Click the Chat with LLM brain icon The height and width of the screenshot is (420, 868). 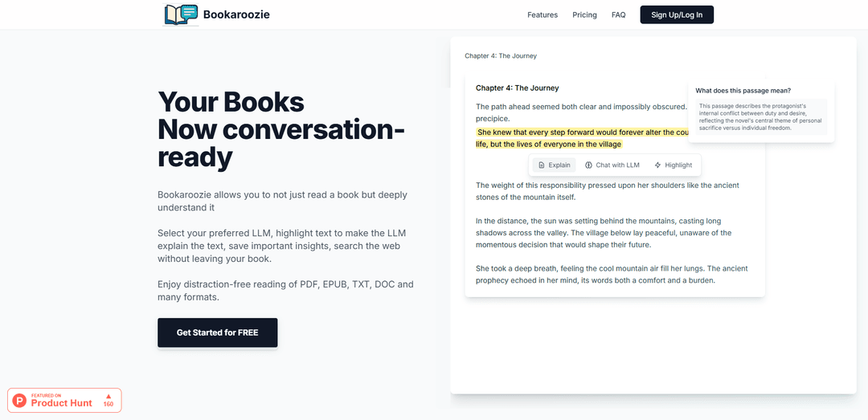pyautogui.click(x=589, y=165)
